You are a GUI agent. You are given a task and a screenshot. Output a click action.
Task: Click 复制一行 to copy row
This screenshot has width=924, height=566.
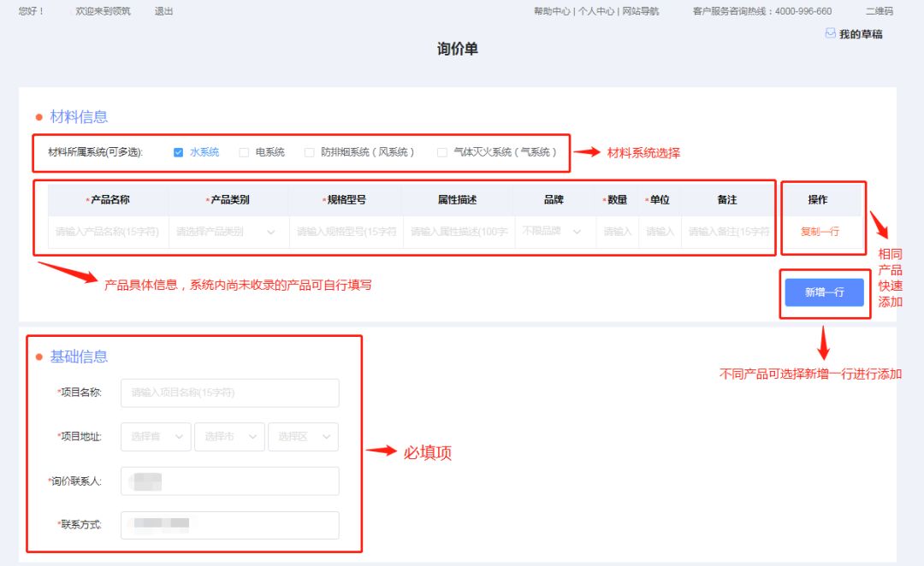(820, 232)
